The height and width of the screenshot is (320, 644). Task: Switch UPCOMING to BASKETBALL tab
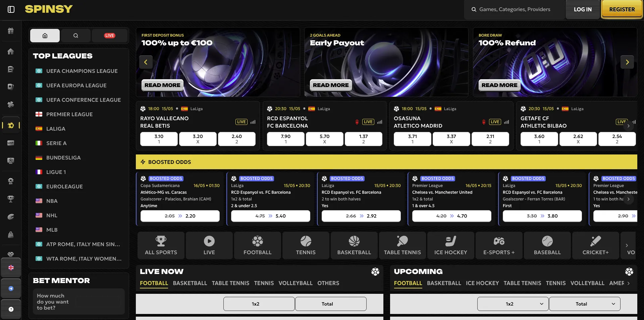point(444,283)
